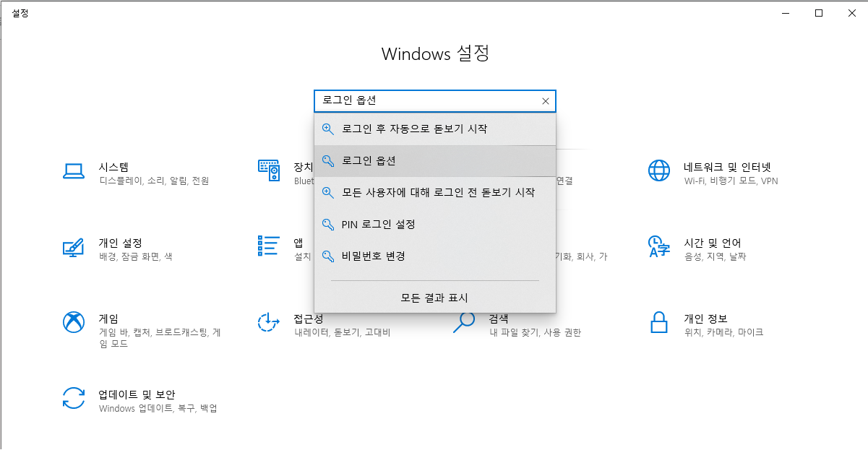The width and height of the screenshot is (868, 450).
Task: Choose the PIN 로그인 설정 suggestion
Action: (435, 225)
